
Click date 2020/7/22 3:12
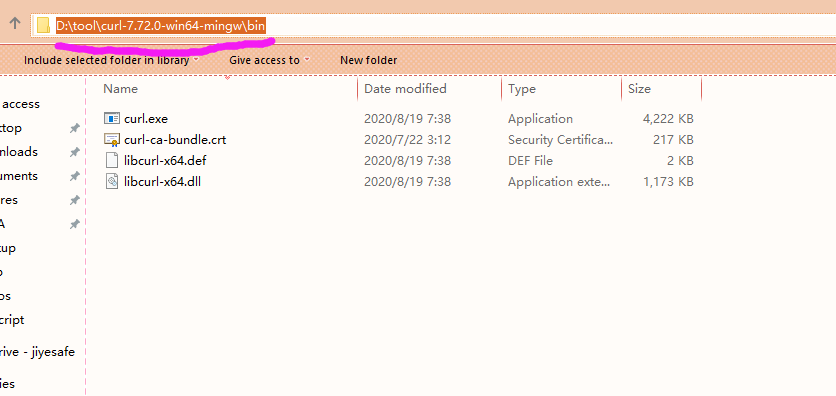click(x=407, y=140)
